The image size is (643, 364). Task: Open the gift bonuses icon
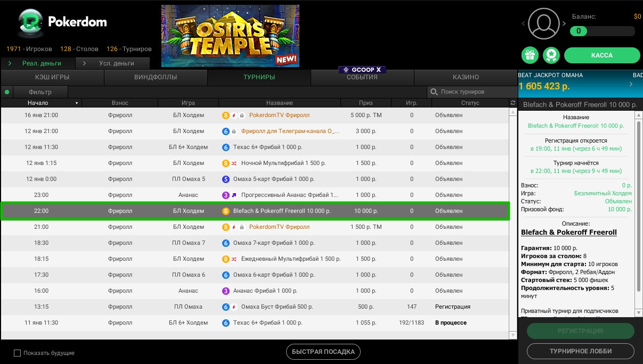(x=530, y=55)
